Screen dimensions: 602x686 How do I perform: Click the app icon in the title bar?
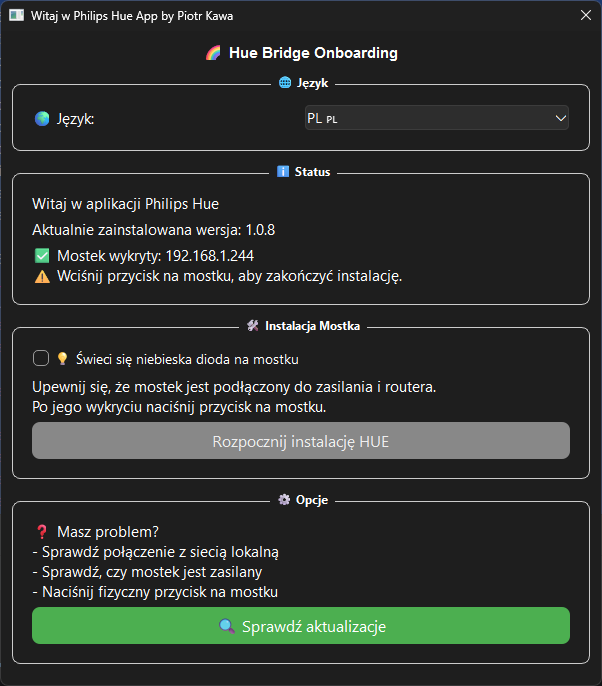17,15
